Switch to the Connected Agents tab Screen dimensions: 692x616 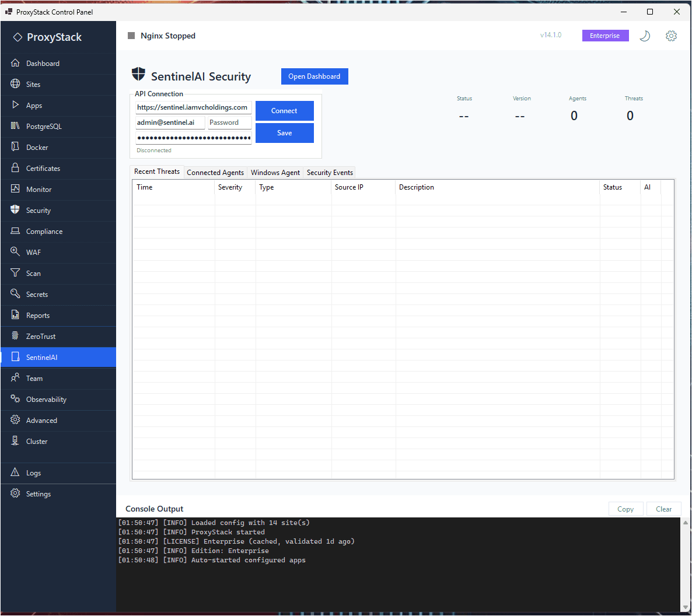[x=215, y=172]
